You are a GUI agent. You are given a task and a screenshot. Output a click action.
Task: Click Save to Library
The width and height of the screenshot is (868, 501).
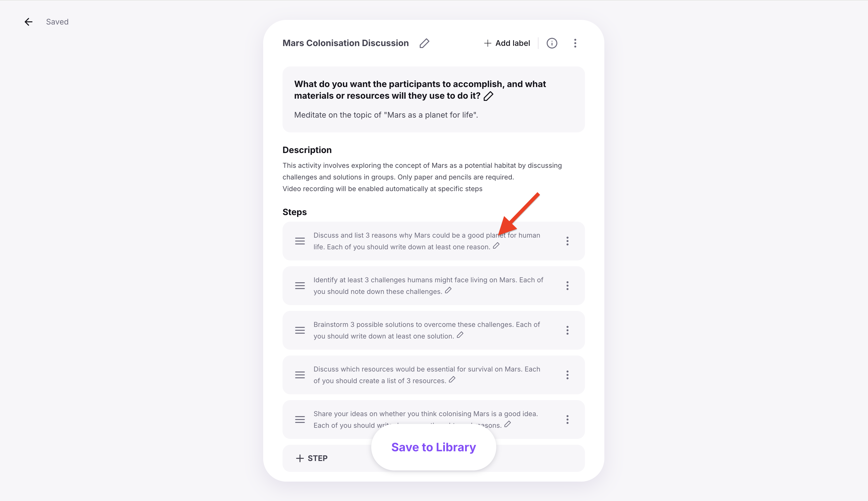tap(434, 447)
